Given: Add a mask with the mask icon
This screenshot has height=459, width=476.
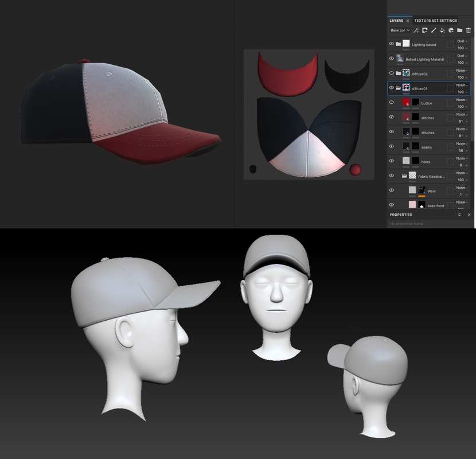Looking at the screenshot, I should tap(425, 30).
